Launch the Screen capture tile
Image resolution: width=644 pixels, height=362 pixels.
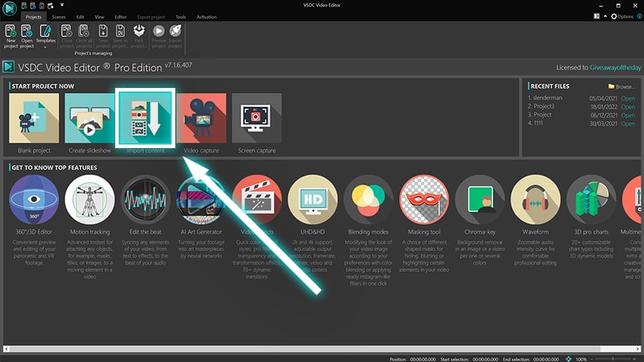257,118
